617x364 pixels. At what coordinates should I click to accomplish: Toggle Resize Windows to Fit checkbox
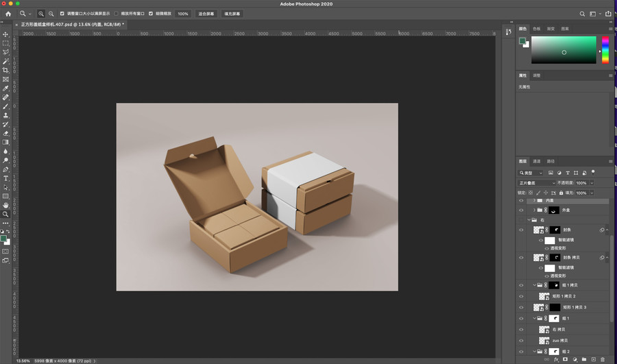pos(62,14)
